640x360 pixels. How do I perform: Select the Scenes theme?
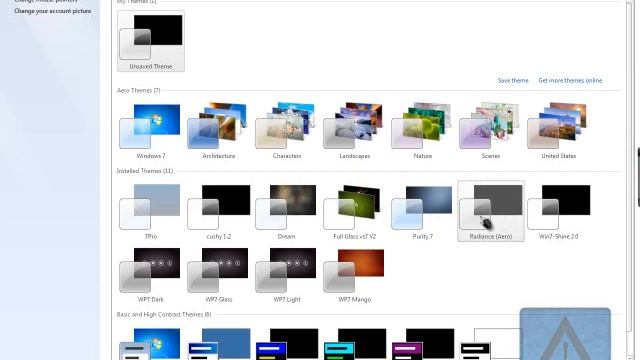[491, 131]
